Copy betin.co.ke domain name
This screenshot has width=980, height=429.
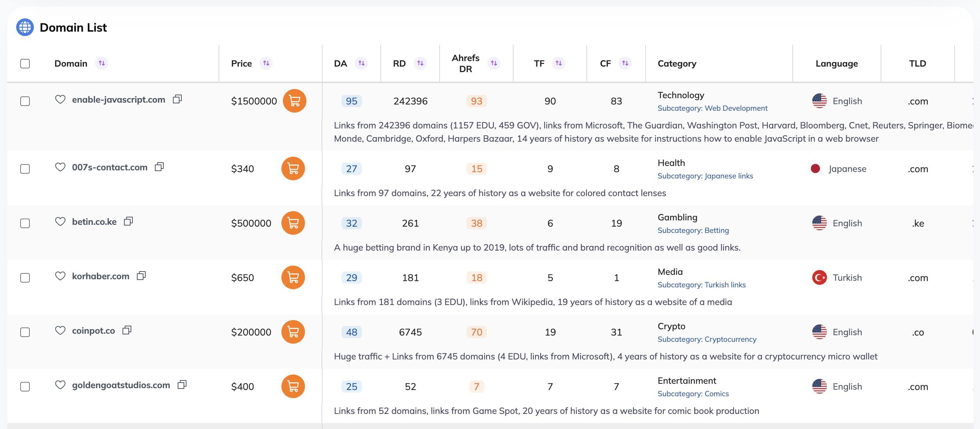[129, 221]
